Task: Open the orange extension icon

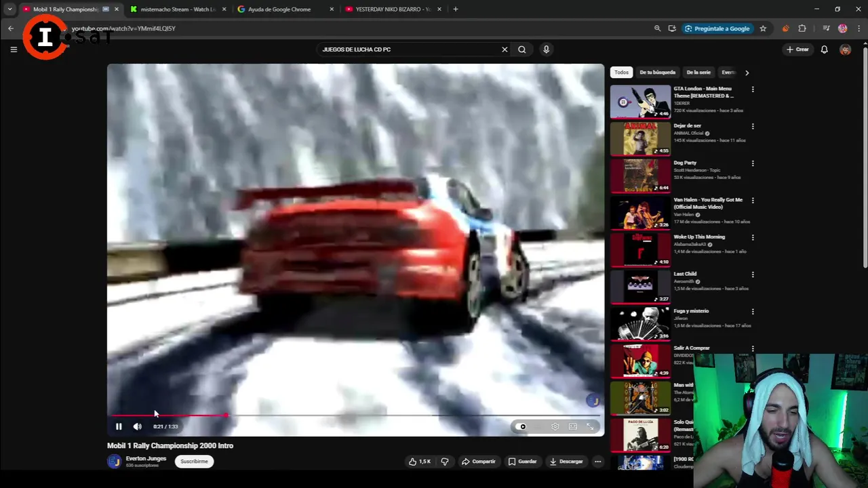Action: click(785, 28)
